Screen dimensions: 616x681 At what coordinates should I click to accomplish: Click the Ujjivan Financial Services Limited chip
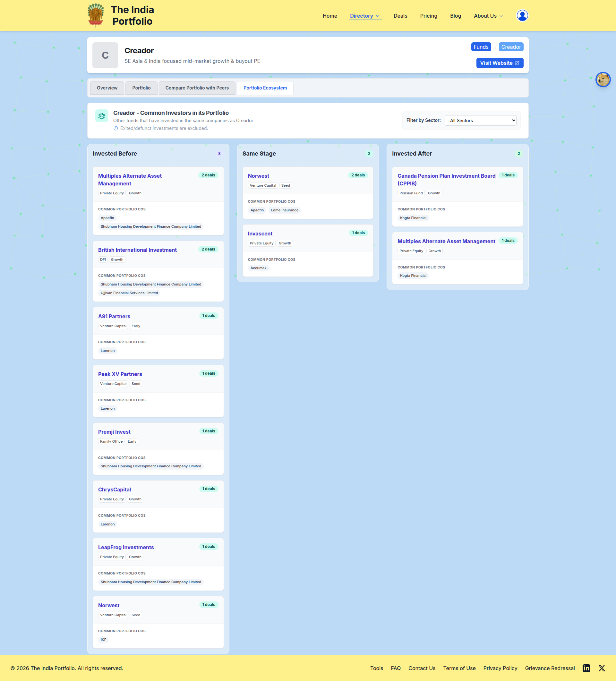point(129,293)
